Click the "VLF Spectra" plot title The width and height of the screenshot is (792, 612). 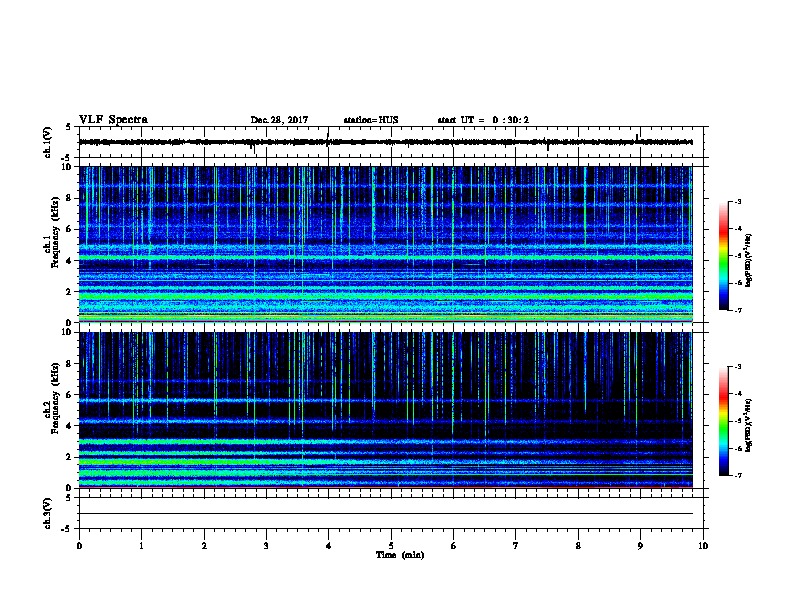click(x=113, y=120)
